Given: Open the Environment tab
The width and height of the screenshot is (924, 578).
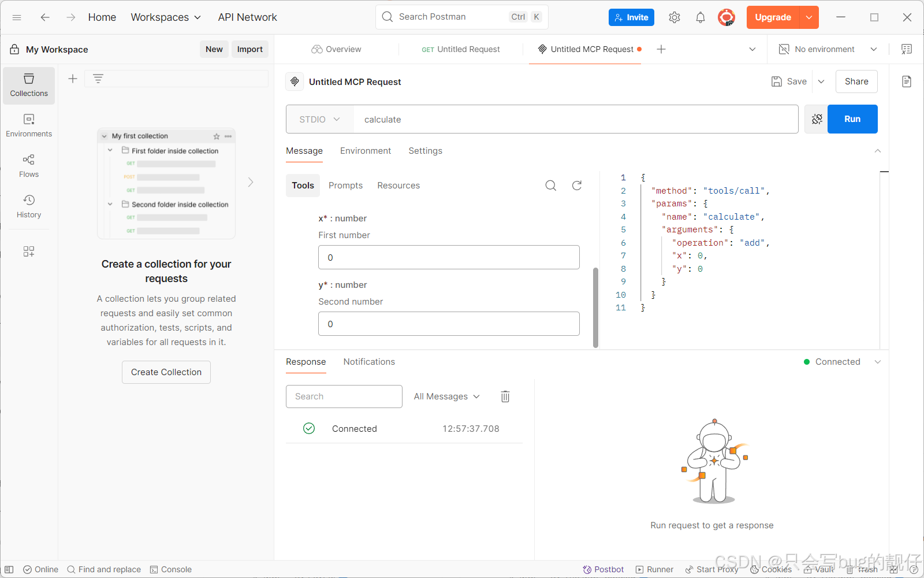Looking at the screenshot, I should (366, 151).
